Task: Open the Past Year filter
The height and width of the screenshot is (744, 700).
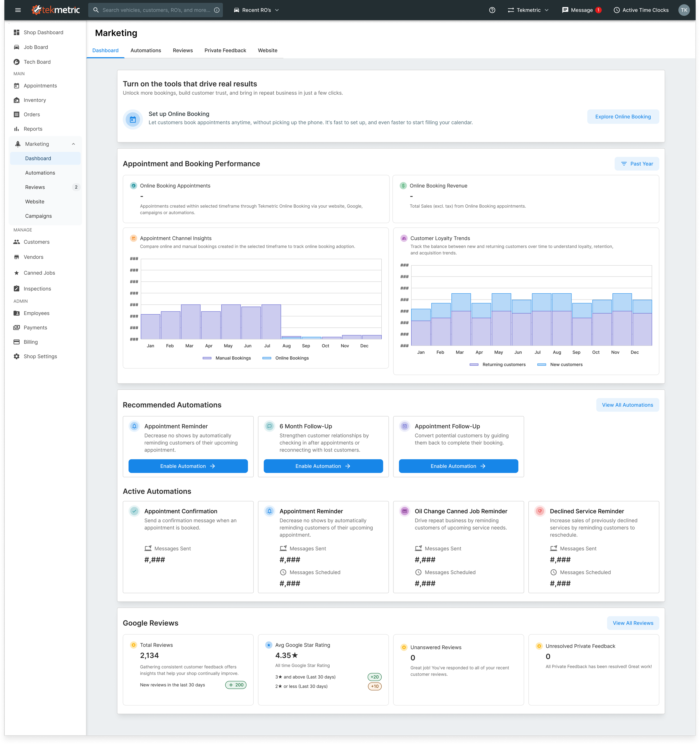Action: coord(636,164)
